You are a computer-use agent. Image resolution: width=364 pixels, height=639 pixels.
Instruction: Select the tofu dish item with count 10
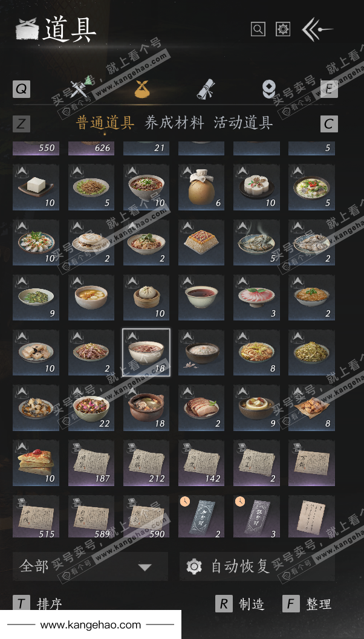(x=36, y=187)
